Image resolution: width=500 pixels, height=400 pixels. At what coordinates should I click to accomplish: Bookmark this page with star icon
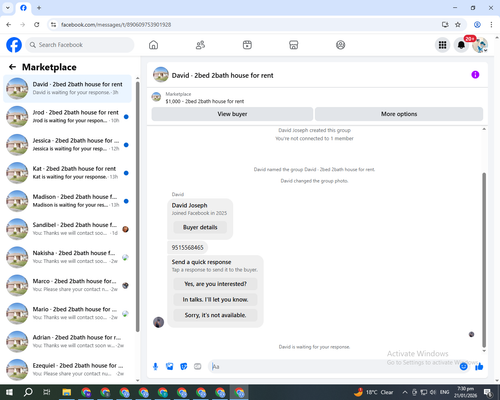point(458,25)
